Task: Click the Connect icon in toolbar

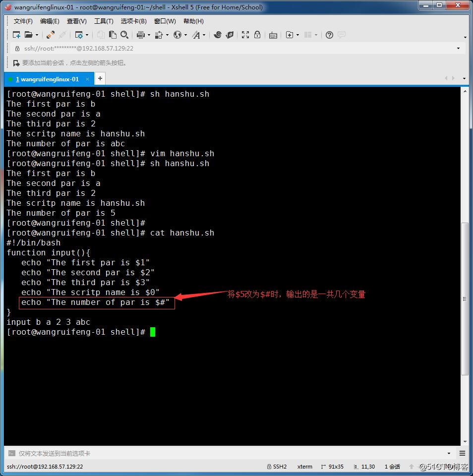Action: [x=51, y=35]
